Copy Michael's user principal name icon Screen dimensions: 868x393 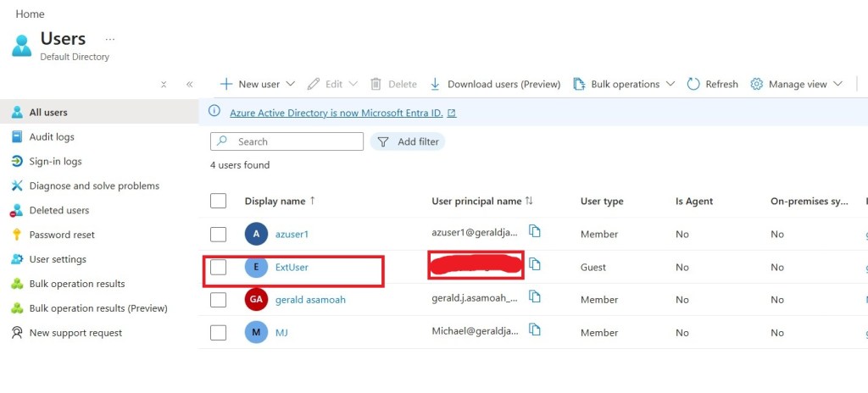click(535, 330)
